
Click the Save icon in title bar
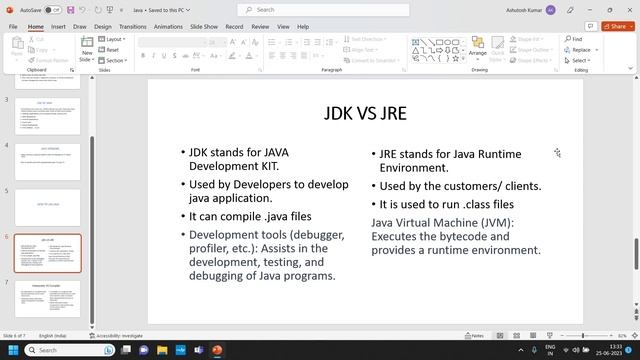(71, 10)
